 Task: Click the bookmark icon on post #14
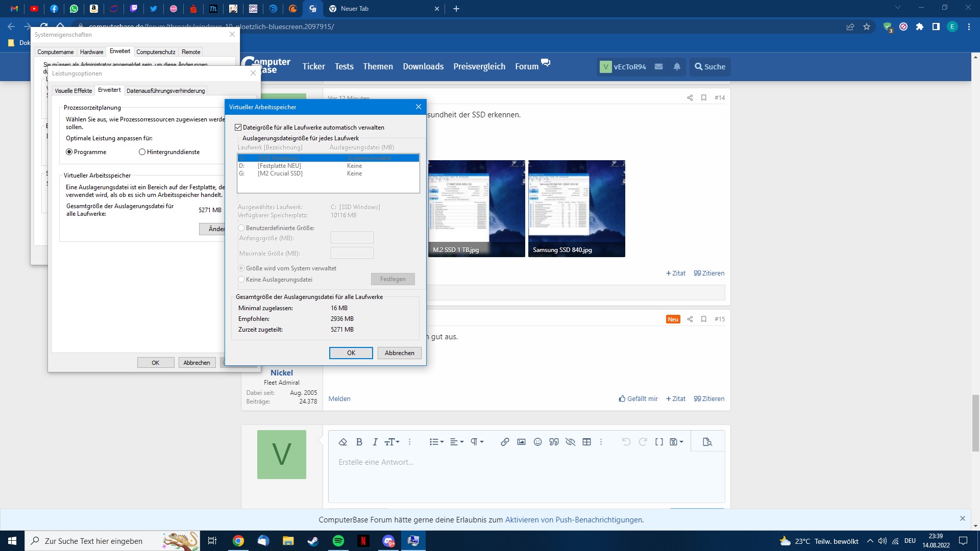(x=704, y=97)
